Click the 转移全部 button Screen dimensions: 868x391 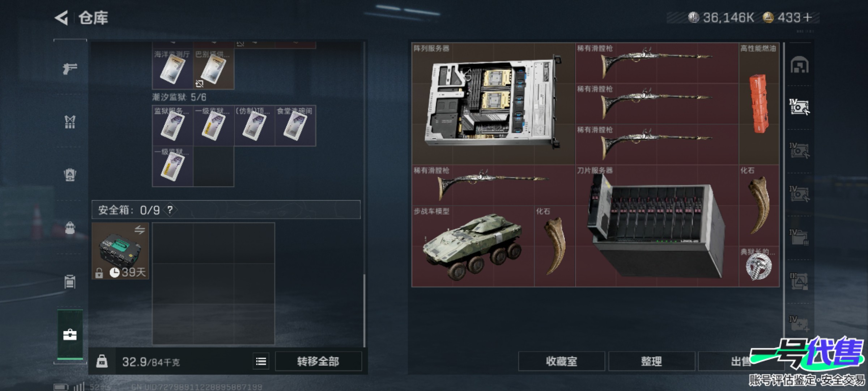tap(318, 361)
